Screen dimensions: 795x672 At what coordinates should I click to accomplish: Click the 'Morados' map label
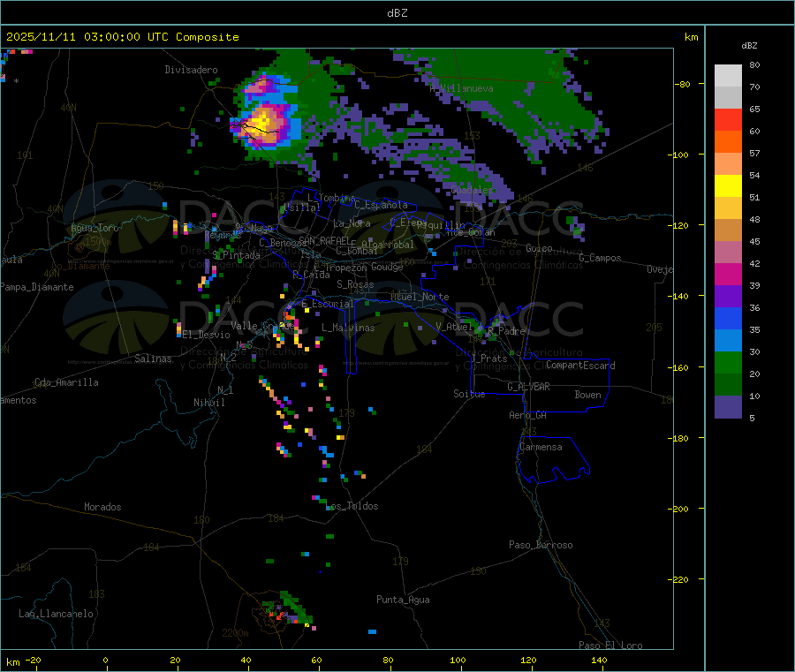pyautogui.click(x=102, y=507)
